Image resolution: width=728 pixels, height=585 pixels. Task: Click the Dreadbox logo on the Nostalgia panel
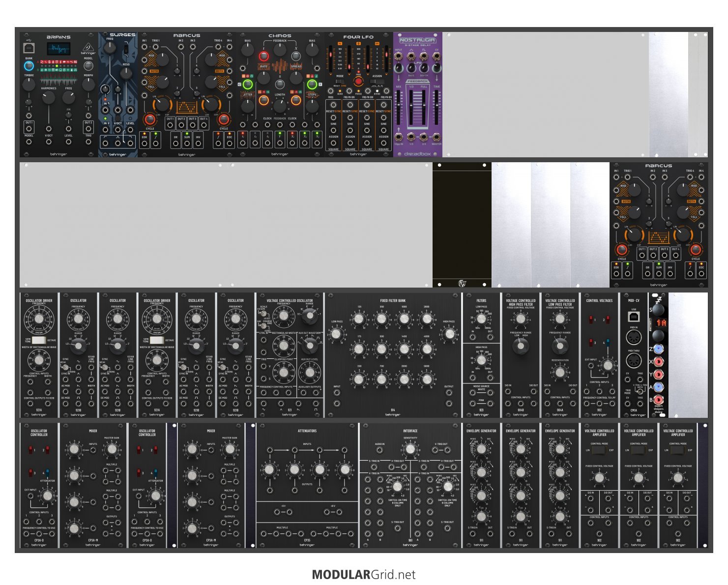coord(417,153)
